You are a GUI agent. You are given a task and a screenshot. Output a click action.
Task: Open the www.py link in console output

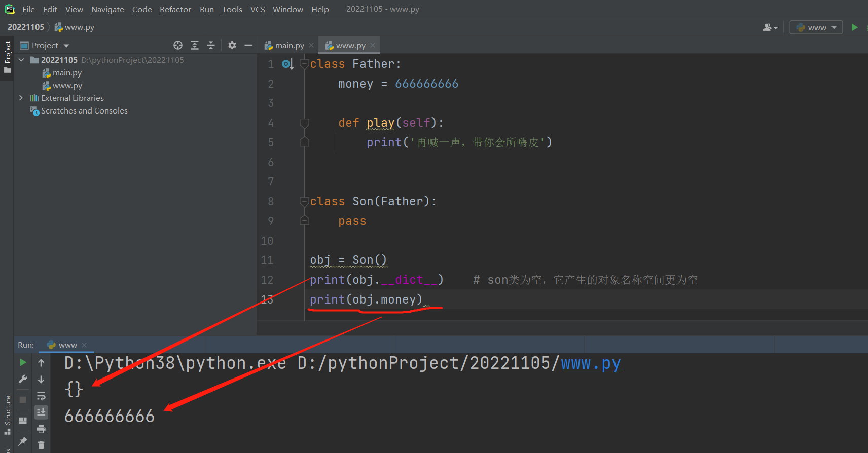591,363
